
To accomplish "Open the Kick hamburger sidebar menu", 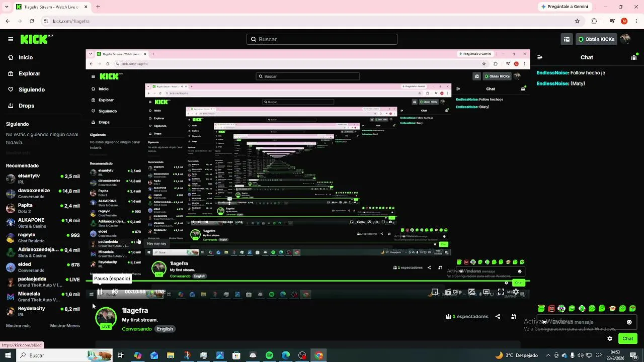I will [x=11, y=39].
